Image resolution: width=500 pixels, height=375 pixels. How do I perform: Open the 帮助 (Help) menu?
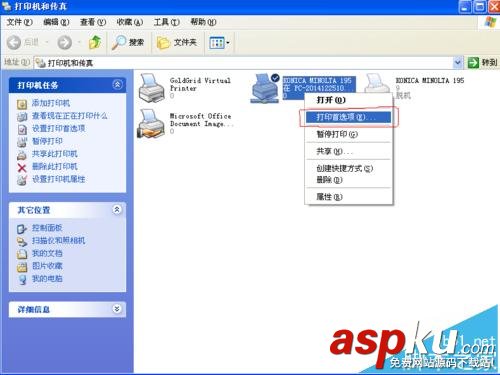[203, 22]
